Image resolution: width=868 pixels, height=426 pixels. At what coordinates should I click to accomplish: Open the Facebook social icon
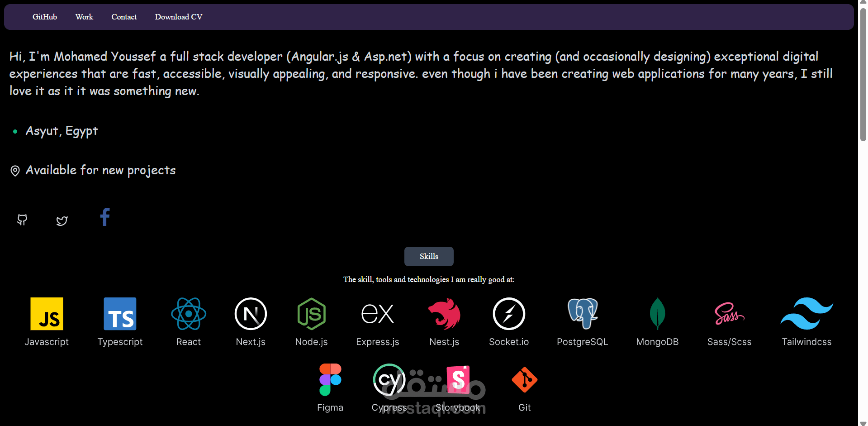(x=105, y=217)
